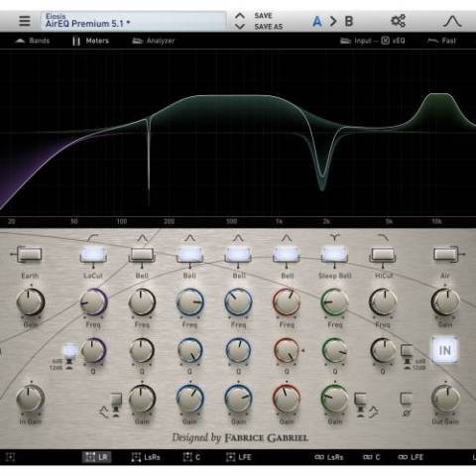Click the curve logo icon in the header

[x=452, y=21]
